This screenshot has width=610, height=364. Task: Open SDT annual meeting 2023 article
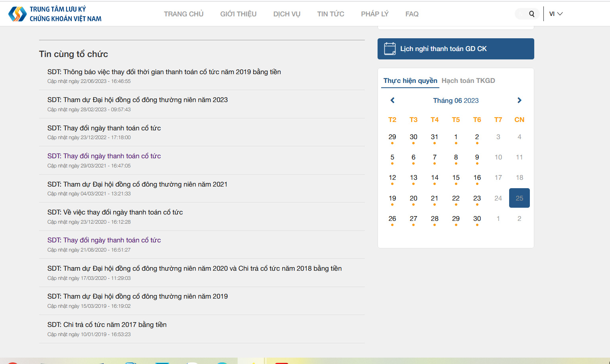click(138, 100)
